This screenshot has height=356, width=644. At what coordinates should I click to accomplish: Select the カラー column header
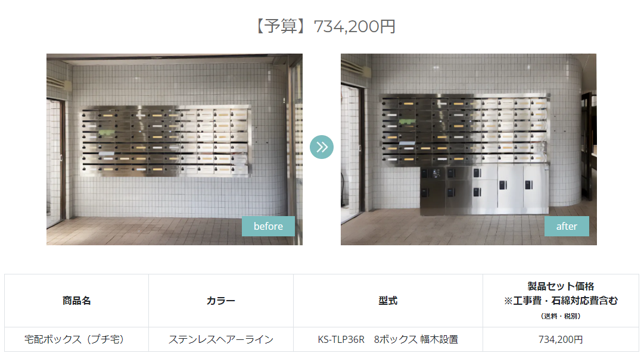pos(221,301)
